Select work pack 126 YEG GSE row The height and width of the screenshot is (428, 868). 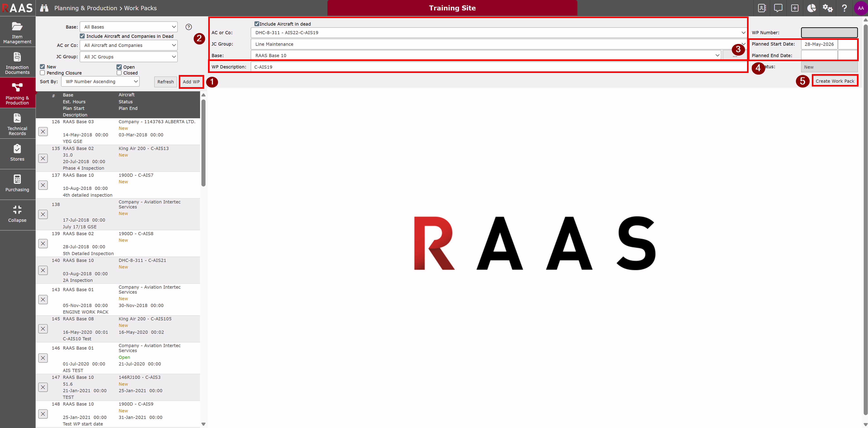(x=118, y=131)
